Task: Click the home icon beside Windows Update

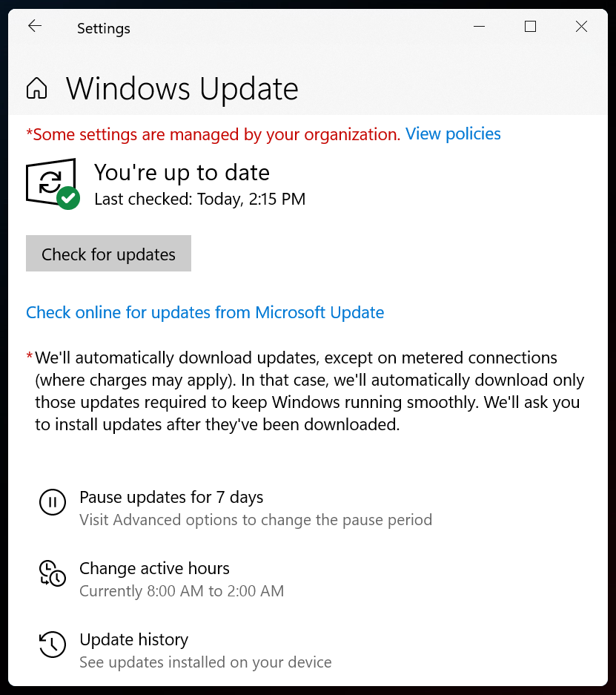Action: (x=35, y=88)
